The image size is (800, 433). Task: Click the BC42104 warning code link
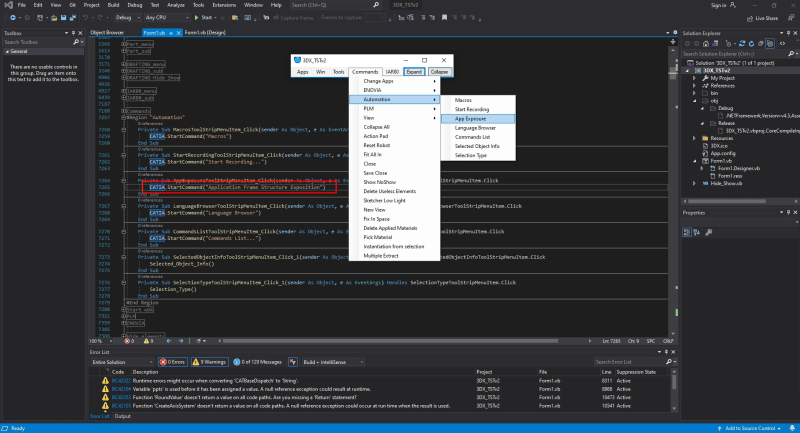pyautogui.click(x=121, y=389)
